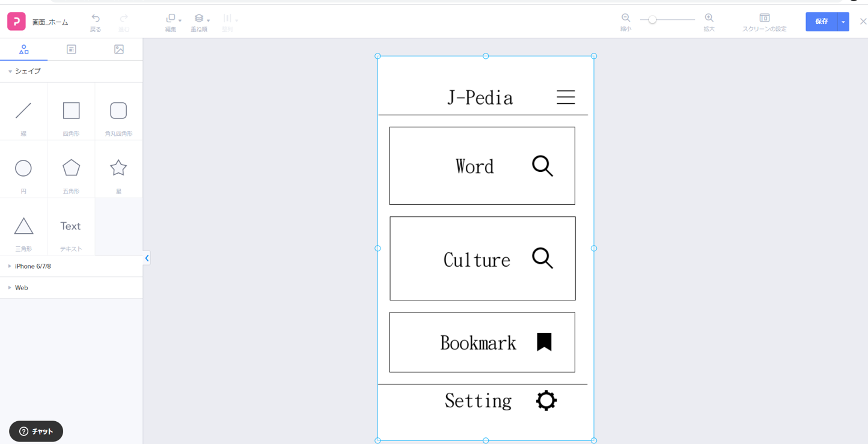This screenshot has height=444, width=868.
Task: Pick the star (星) shape
Action: point(118,168)
